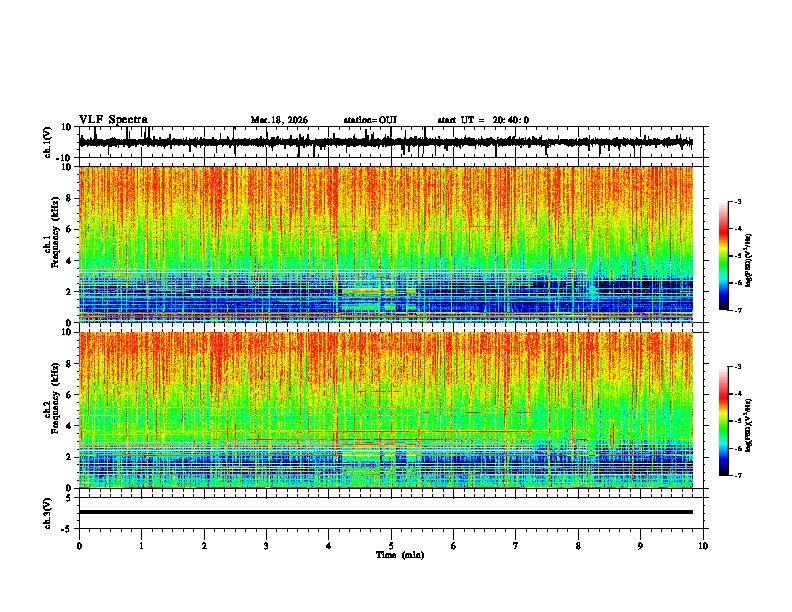Screen dimensions: 792x612
Task: Click the ch.3 flat waveform trace
Action: click(386, 512)
